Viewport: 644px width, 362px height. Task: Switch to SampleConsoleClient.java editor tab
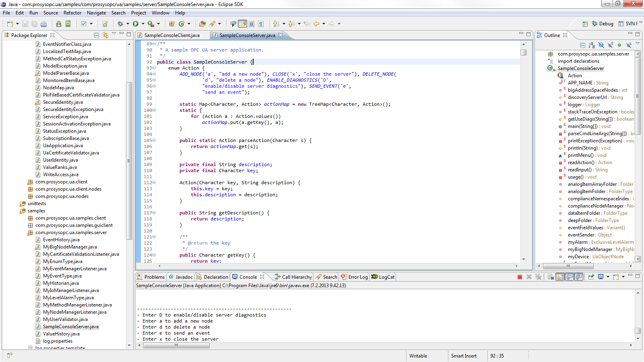coord(171,35)
